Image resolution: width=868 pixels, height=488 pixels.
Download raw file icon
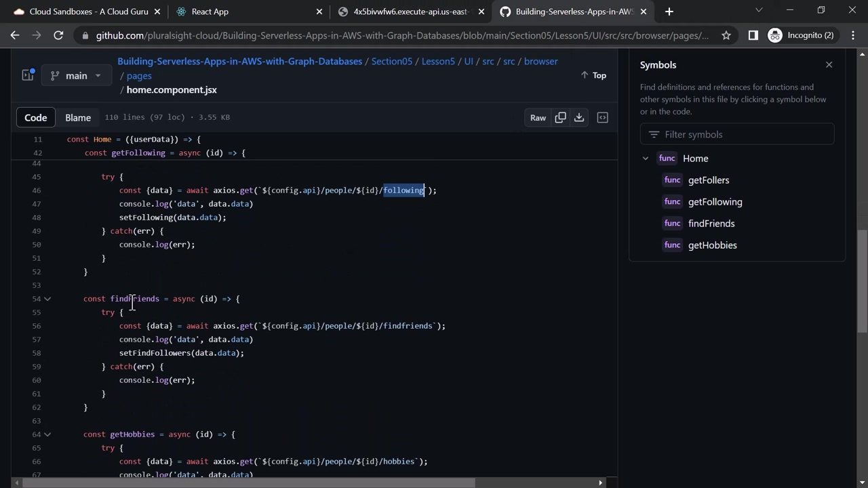click(579, 117)
